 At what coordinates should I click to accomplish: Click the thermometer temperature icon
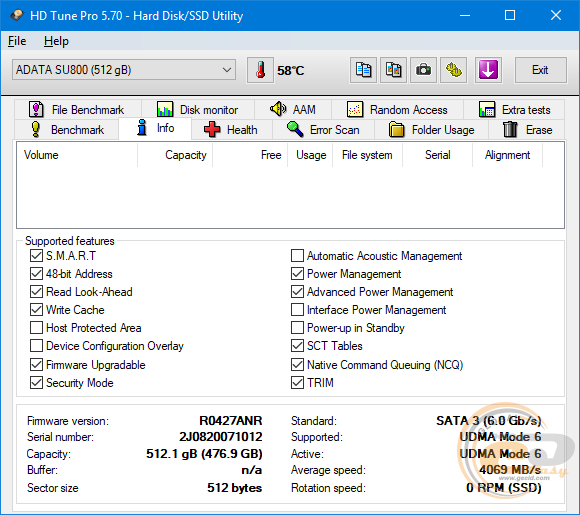pos(260,70)
